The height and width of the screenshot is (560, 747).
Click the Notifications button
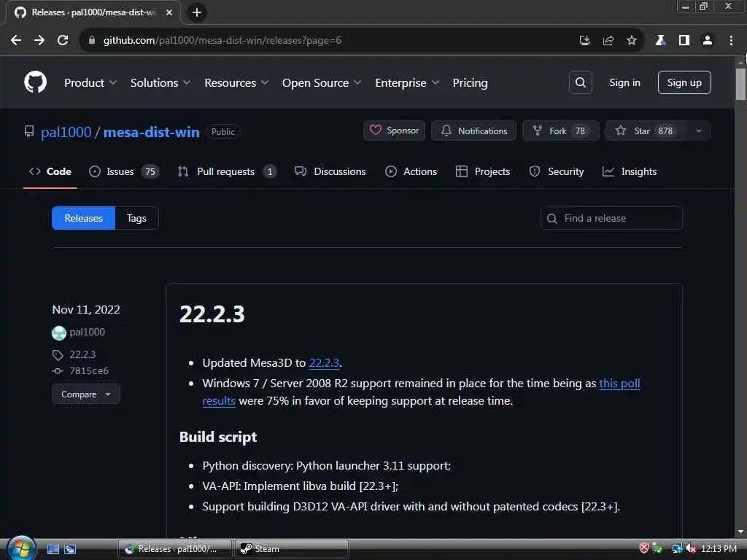[x=473, y=131]
